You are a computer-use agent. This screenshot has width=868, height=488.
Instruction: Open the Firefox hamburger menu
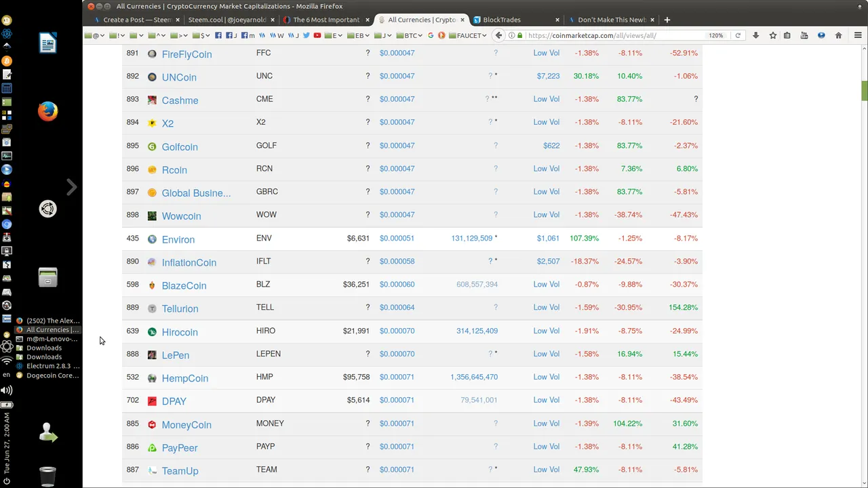click(x=858, y=35)
